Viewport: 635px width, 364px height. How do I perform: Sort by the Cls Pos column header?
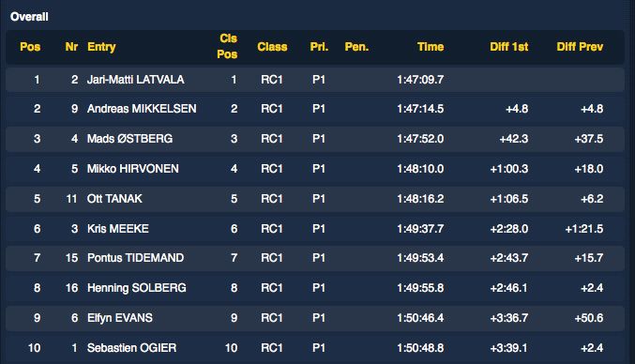[x=227, y=46]
